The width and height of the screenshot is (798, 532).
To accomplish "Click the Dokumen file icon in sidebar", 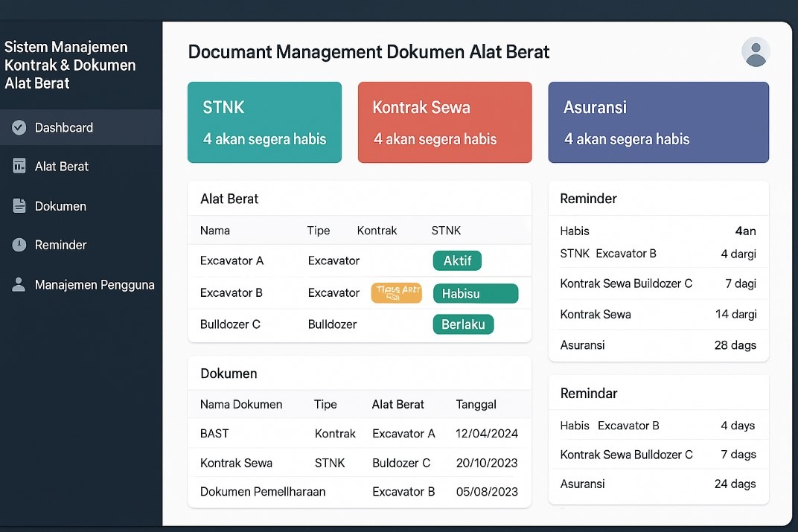I will tap(19, 206).
